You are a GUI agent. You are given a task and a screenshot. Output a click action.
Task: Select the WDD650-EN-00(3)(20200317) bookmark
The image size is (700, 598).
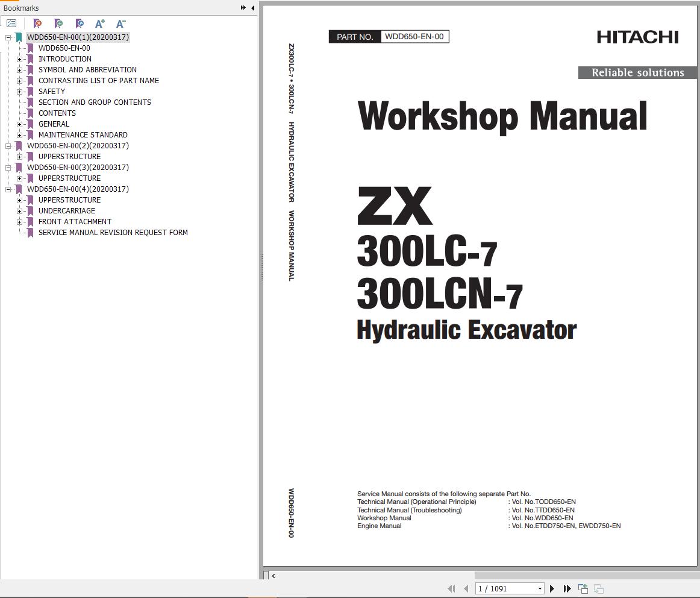point(78,168)
